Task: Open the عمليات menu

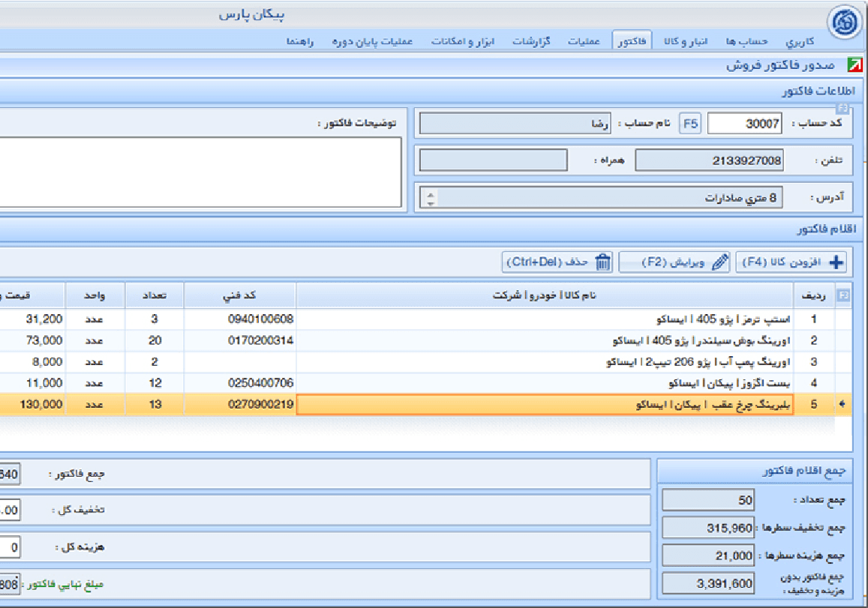Action: click(x=584, y=41)
